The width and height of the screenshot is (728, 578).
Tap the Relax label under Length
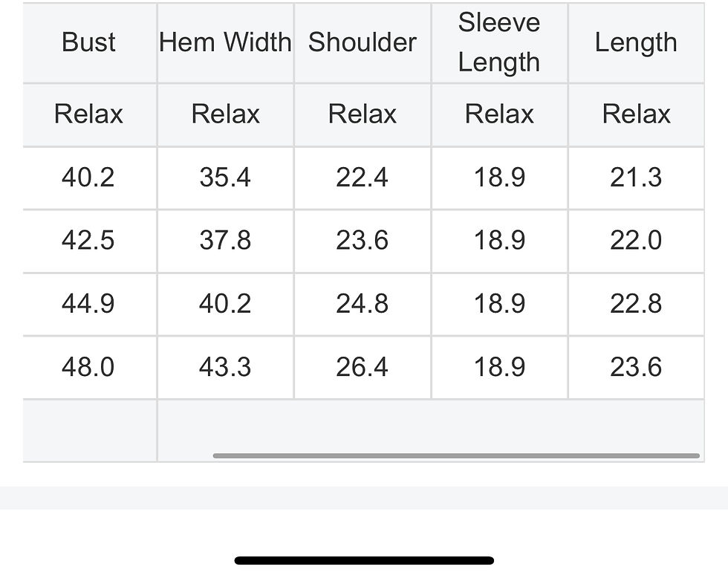click(636, 114)
